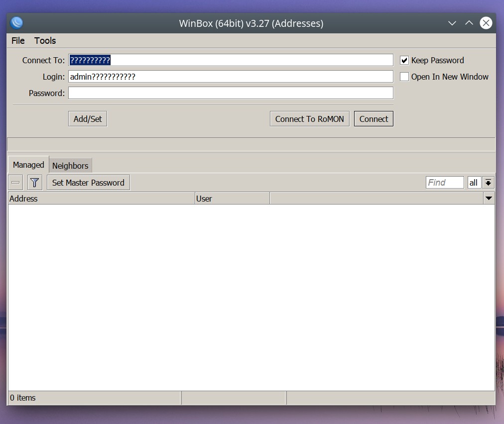Screen dimensions: 504x424
Task: Click into the Find search box
Action: pyautogui.click(x=445, y=183)
